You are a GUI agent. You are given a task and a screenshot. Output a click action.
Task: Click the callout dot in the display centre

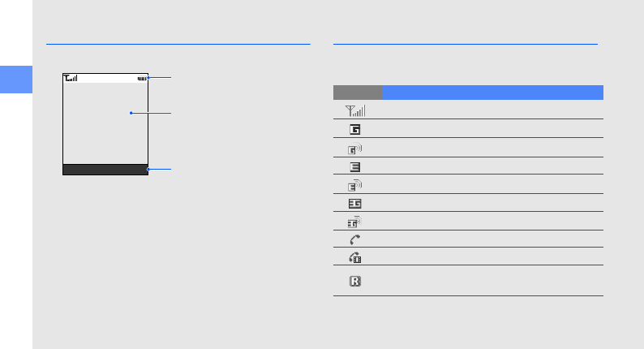coord(131,114)
